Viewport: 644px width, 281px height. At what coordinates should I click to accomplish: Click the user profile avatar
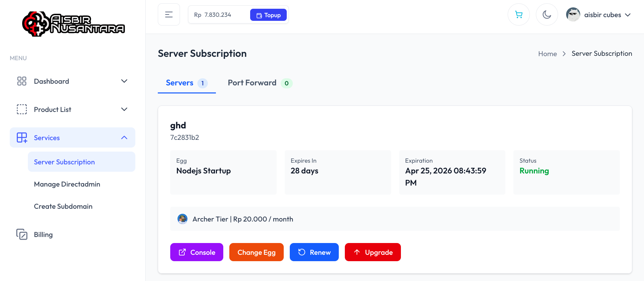pos(573,14)
